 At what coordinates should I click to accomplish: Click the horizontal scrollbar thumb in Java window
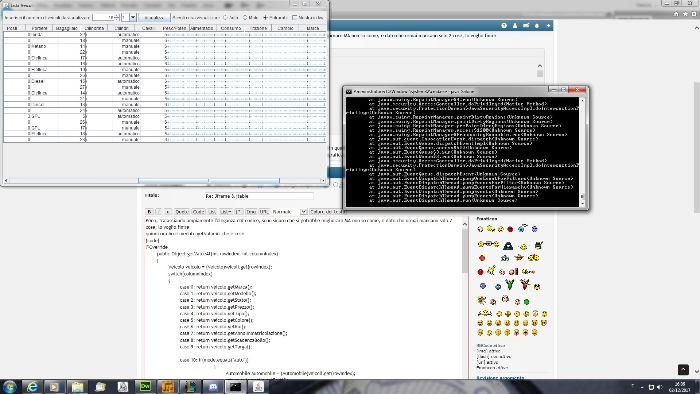208,180
